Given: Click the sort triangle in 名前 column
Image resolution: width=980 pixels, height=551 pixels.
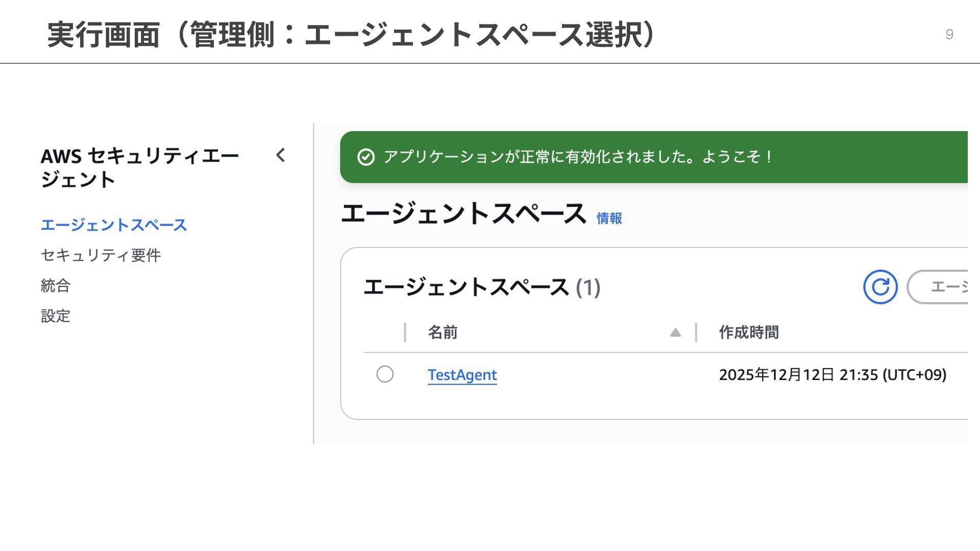Looking at the screenshot, I should point(675,333).
